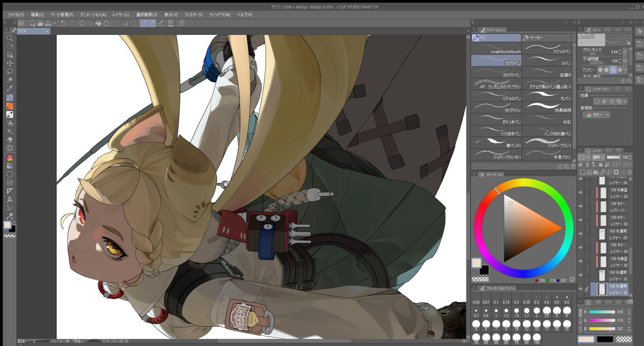Screen dimensions: 644x346
Task: Select the Zoom magnifier tool
Action: pos(9,38)
